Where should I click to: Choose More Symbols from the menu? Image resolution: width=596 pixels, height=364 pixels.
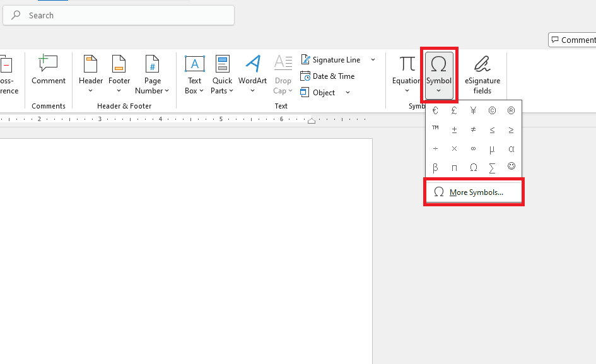(x=474, y=192)
